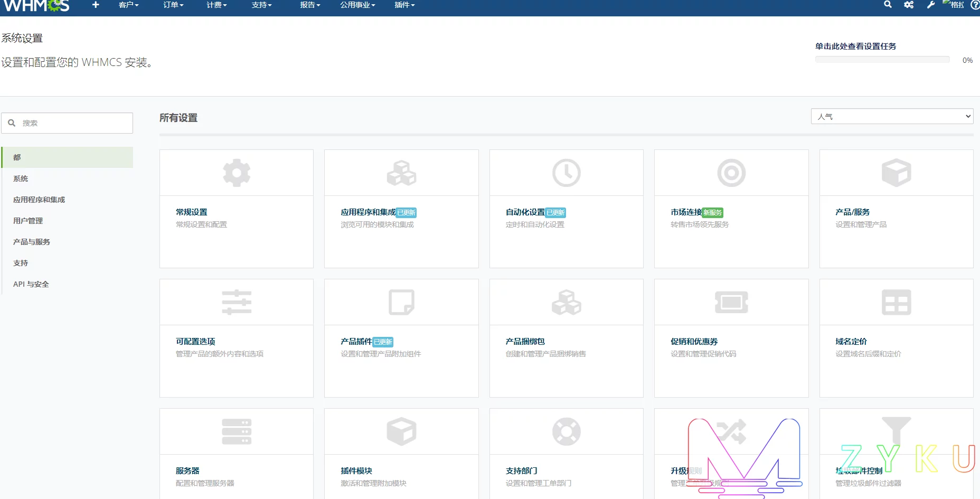
Task: Open the 域名定价 settings link
Action: coord(851,342)
